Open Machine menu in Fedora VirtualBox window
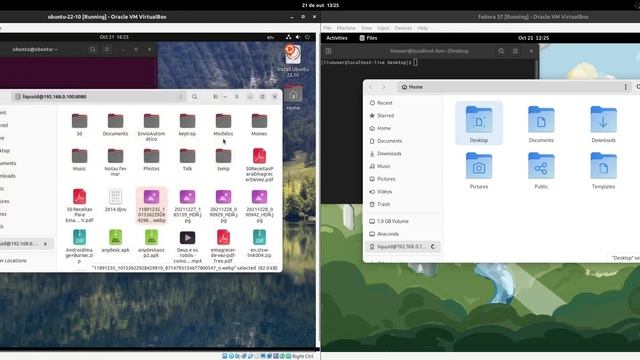 click(x=346, y=28)
